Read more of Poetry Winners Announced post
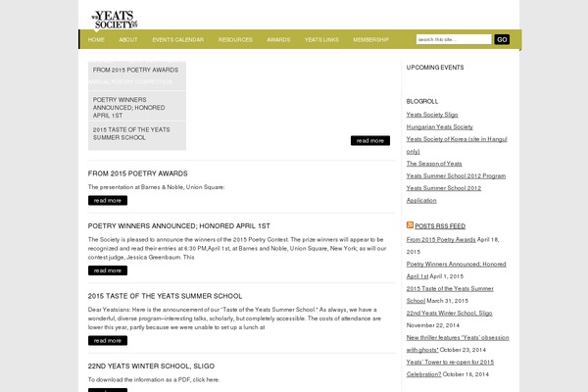Image resolution: width=588 pixels, height=392 pixels. [108, 270]
